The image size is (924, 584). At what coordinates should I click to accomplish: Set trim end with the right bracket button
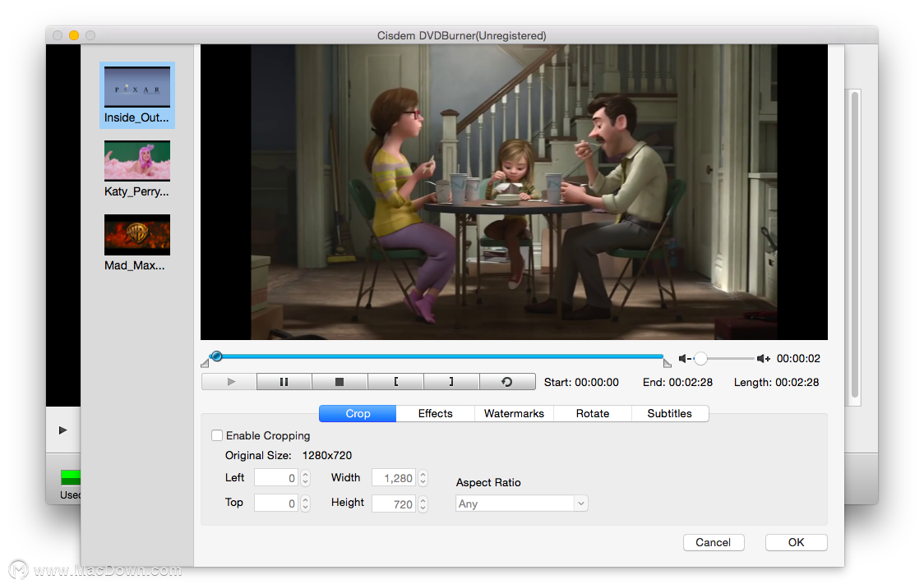tap(451, 382)
